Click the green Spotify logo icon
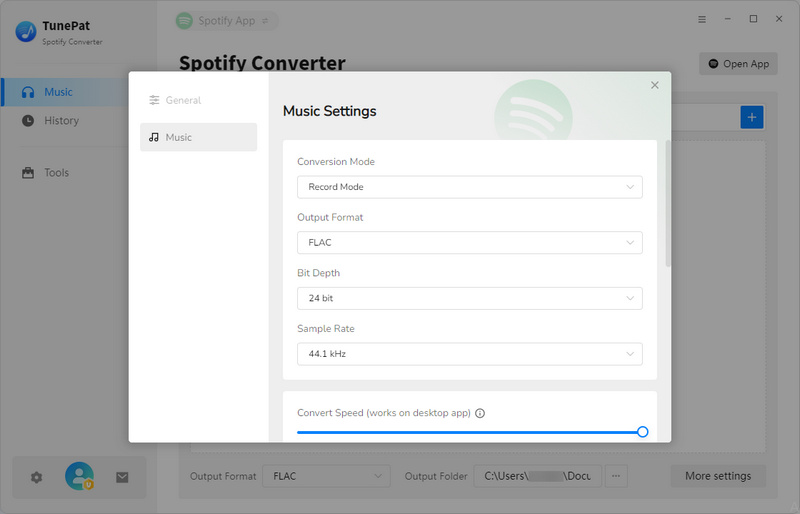800x514 pixels. 184,21
